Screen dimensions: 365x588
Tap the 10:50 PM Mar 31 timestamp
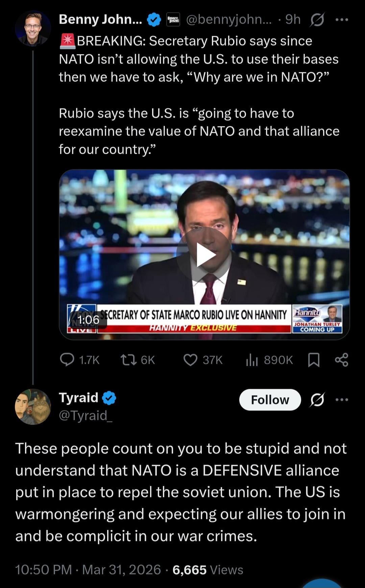coord(88,570)
